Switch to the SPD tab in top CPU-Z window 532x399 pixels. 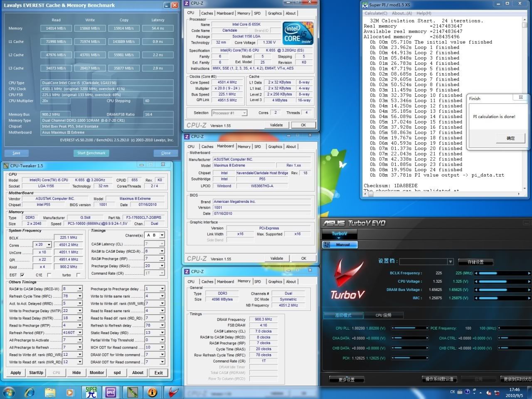[257, 13]
